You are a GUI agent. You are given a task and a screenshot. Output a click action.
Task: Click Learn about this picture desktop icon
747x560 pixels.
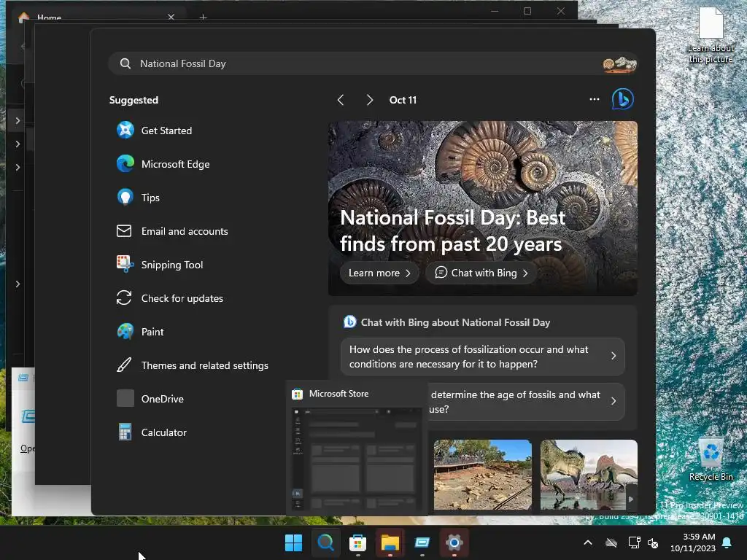[x=711, y=35]
